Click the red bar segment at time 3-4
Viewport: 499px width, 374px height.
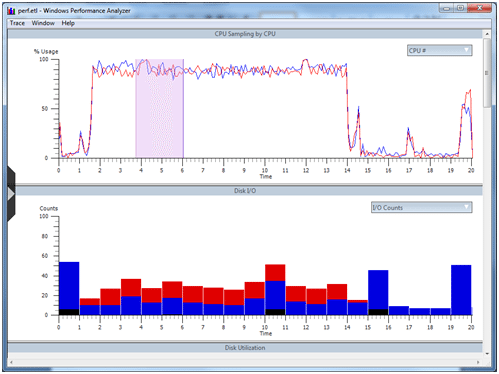(x=131, y=287)
